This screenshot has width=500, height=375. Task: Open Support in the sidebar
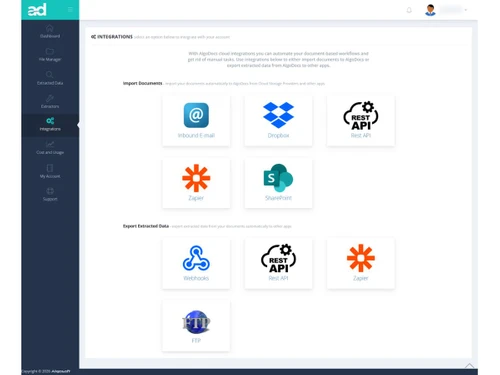click(50, 195)
